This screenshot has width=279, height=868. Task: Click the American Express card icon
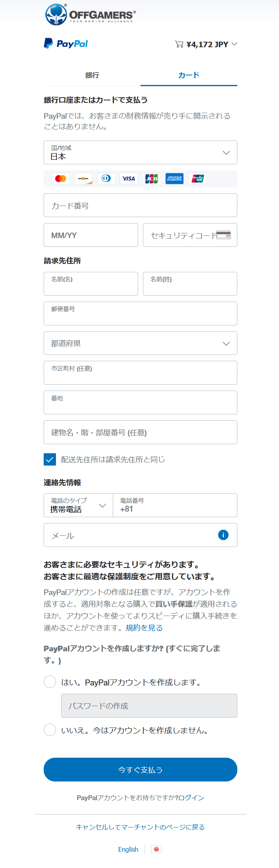[174, 179]
